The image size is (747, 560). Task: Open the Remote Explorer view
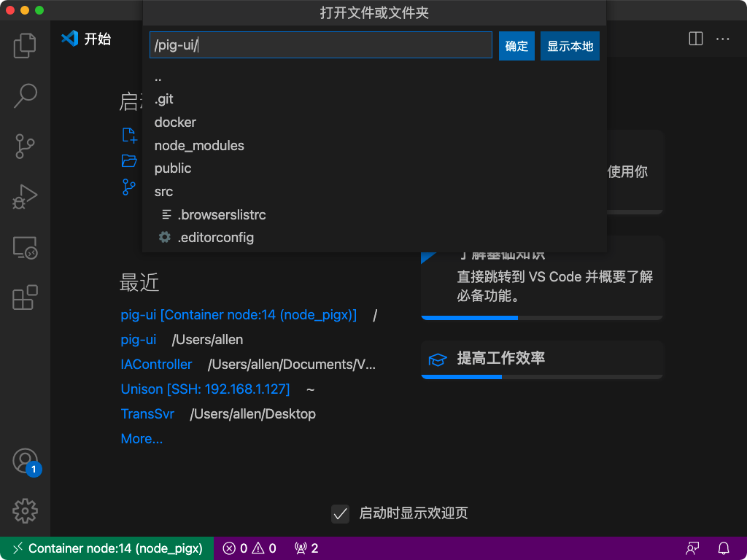[x=25, y=248]
